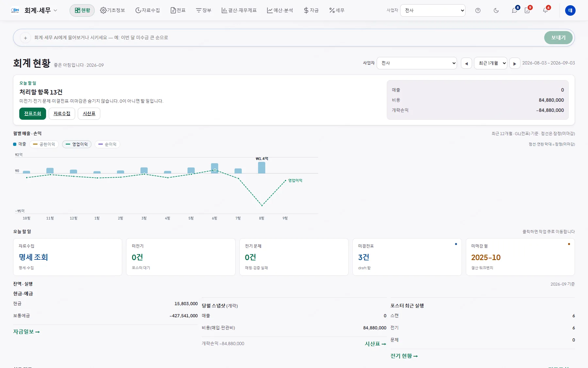Viewport: 588px width, 368px height.
Task: Go to previous period arrow
Action: [466, 63]
